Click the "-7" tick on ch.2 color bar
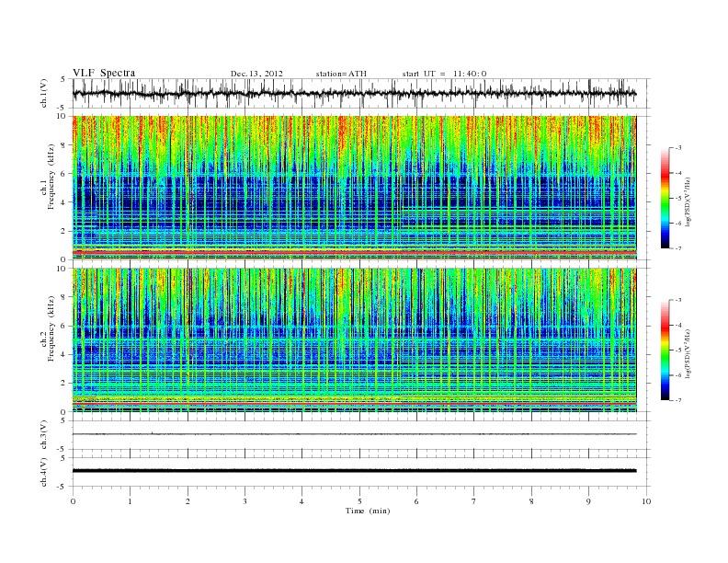This screenshot has height=563, width=728. 678,400
